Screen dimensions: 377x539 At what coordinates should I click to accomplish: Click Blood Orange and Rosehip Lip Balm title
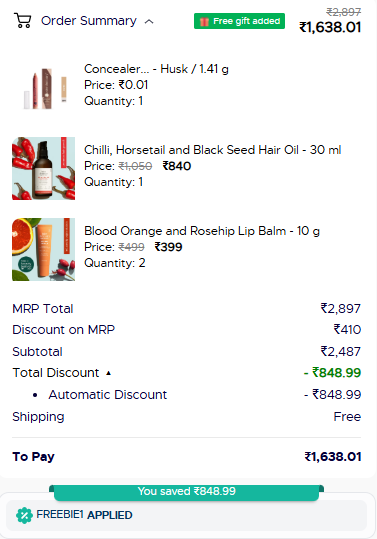(x=202, y=231)
